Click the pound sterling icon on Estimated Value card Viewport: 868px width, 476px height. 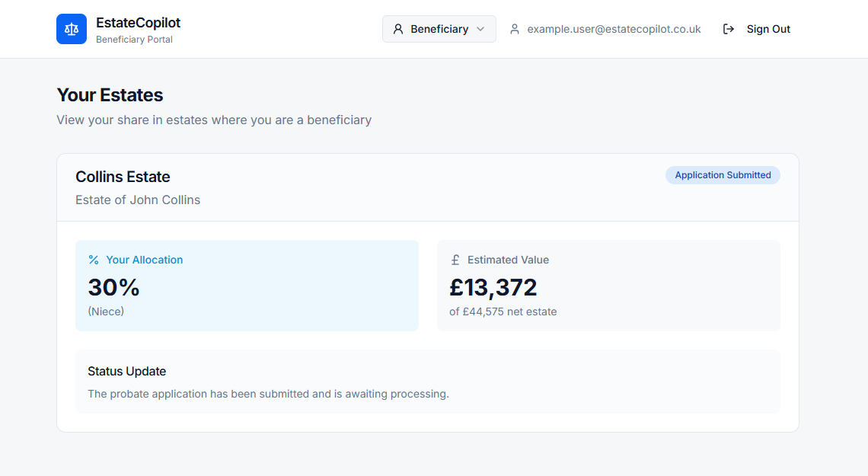click(455, 260)
